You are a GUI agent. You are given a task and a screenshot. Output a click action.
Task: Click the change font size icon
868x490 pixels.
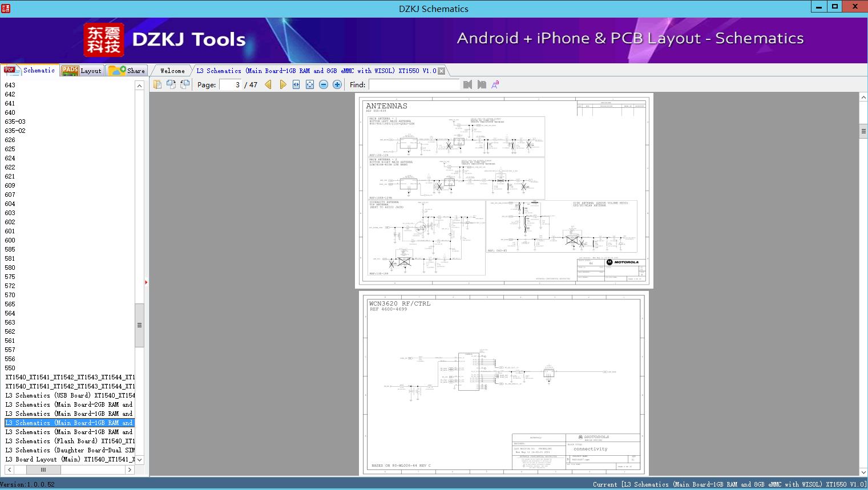[495, 84]
